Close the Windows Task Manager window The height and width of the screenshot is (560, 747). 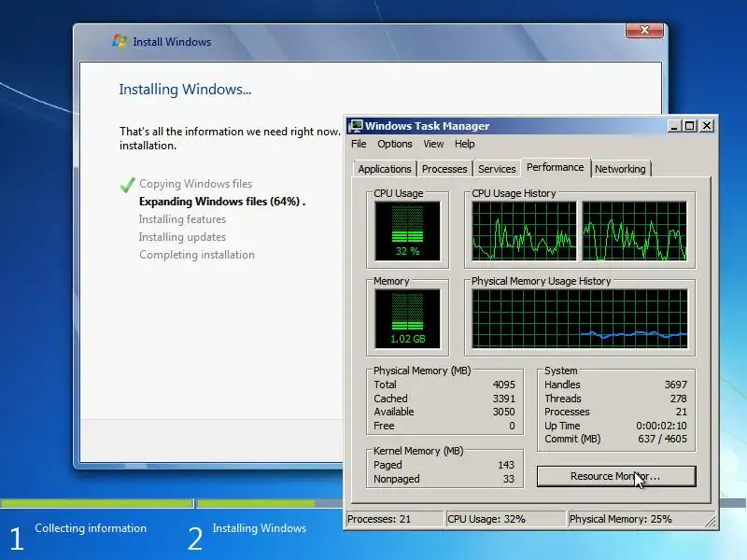pyautogui.click(x=707, y=126)
